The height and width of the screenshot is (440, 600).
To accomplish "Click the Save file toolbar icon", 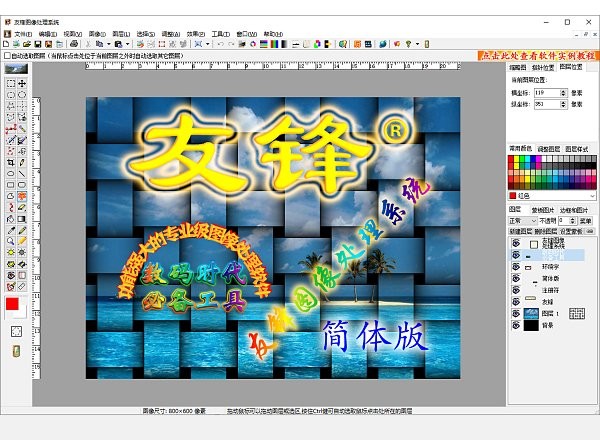I will click(36, 44).
